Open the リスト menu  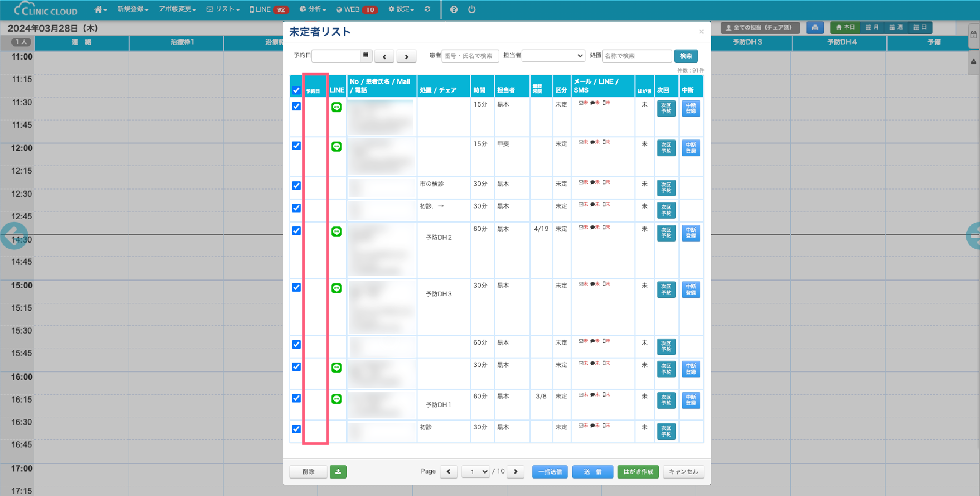click(x=223, y=9)
